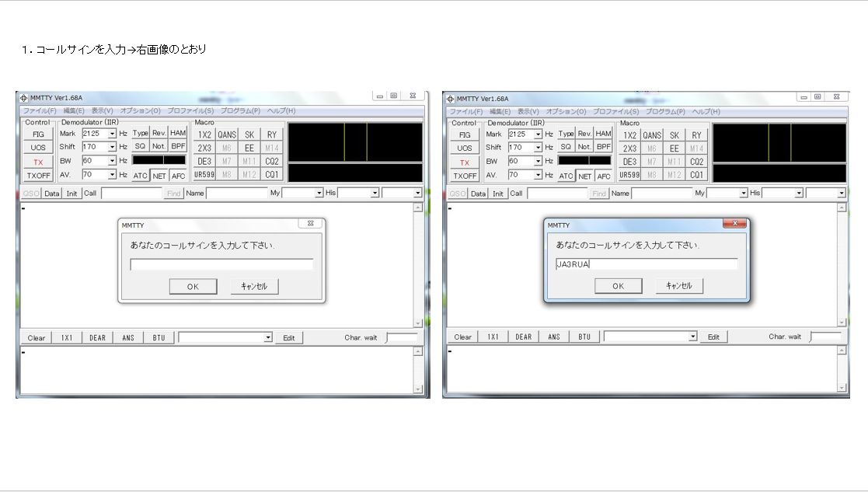
Task: Click QANS macro button in left window
Action: (x=227, y=134)
